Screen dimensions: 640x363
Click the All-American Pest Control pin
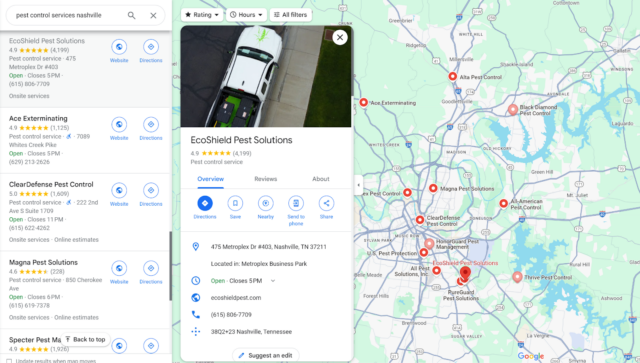[504, 203]
